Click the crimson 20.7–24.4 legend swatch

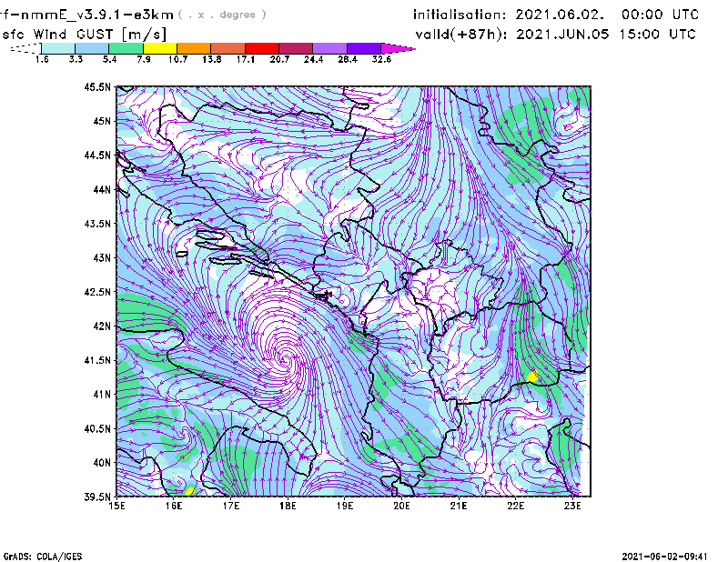coord(296,48)
